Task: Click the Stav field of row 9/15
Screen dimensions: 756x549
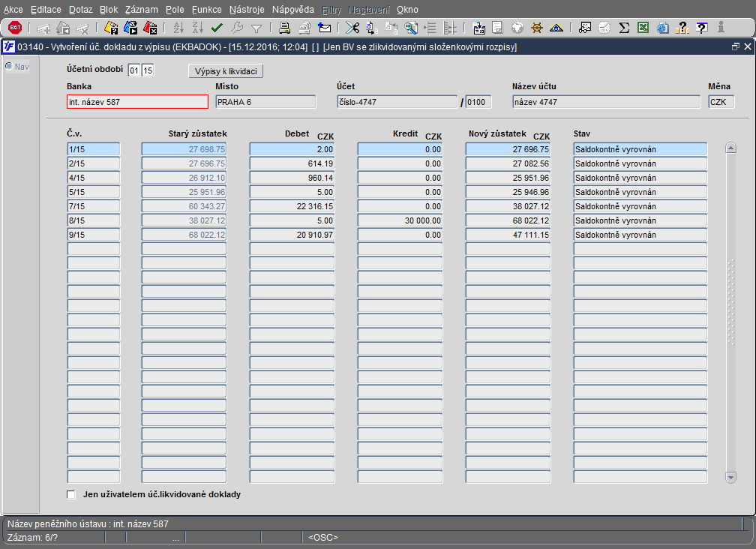Action: click(x=640, y=235)
